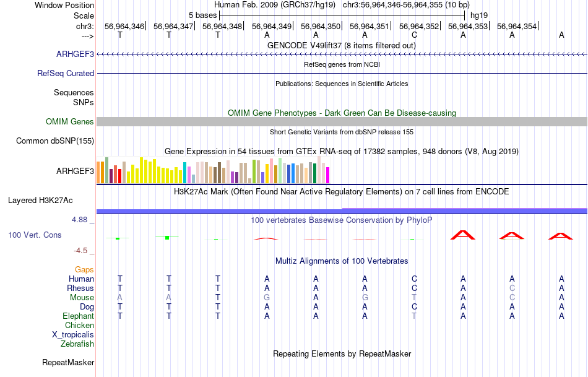Click the 100 Vert. Cons track label

tap(35, 235)
